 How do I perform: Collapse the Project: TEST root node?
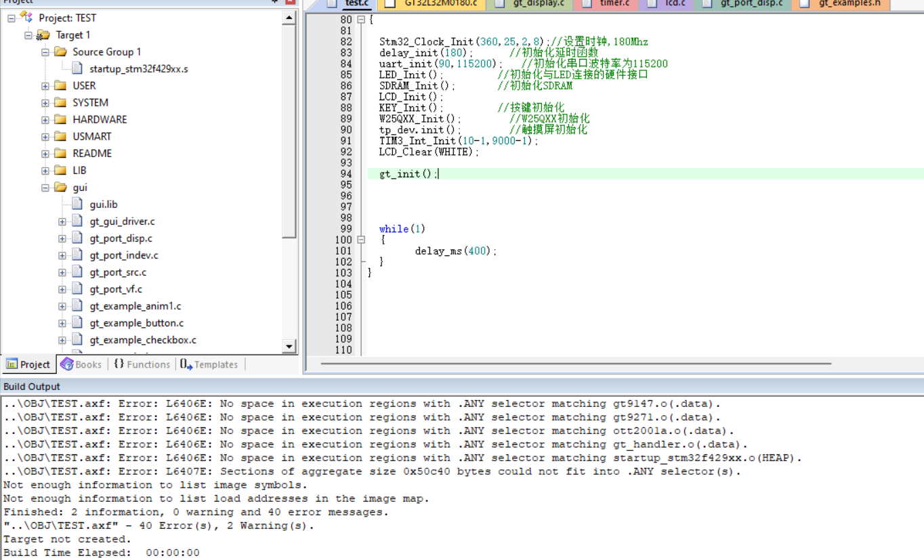12,18
